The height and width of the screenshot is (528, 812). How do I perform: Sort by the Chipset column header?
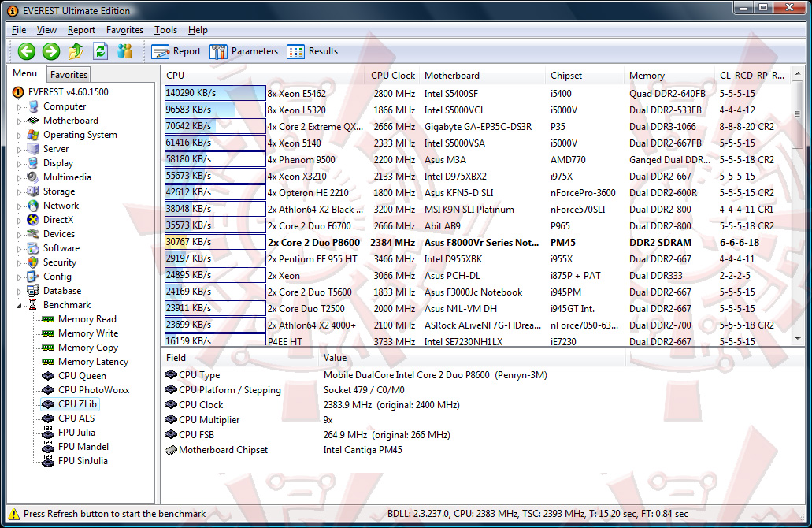click(584, 76)
